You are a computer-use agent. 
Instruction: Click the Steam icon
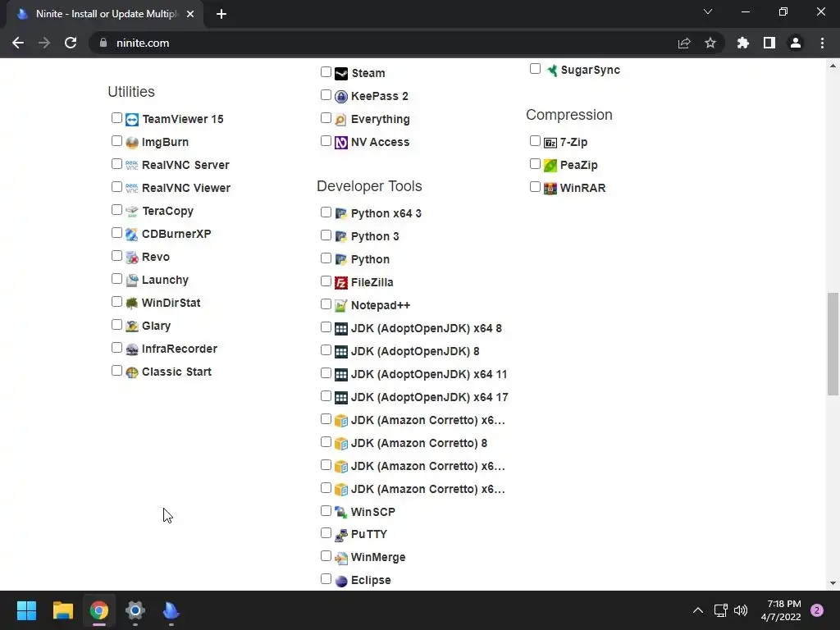(x=341, y=73)
